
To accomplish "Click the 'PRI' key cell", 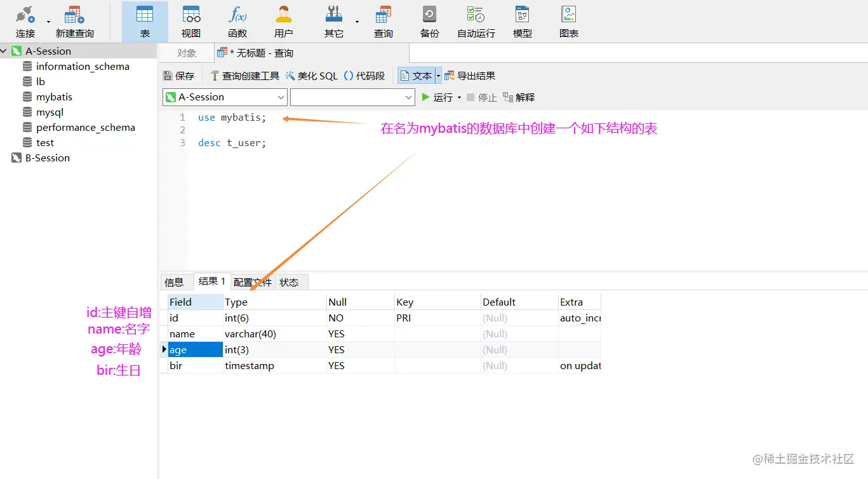I will coord(437,318).
